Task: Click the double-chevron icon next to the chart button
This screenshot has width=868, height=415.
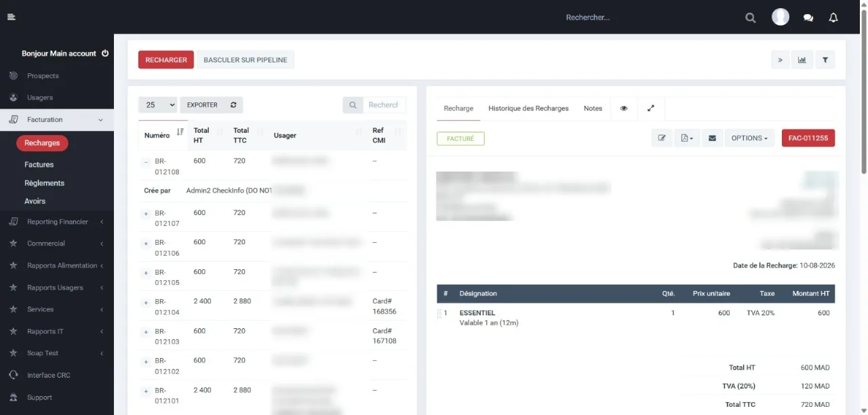Action: point(780,60)
